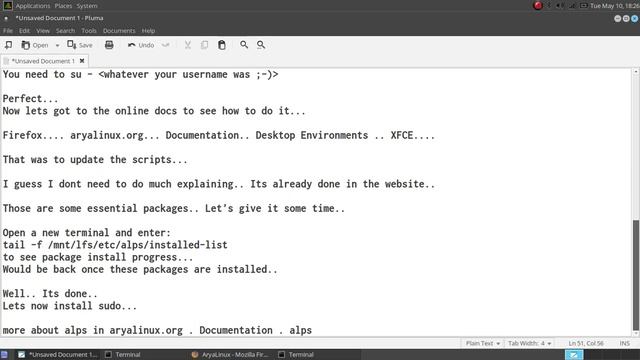
Task: Click the distro logo icon in top panel
Action: pyautogui.click(x=8, y=5)
